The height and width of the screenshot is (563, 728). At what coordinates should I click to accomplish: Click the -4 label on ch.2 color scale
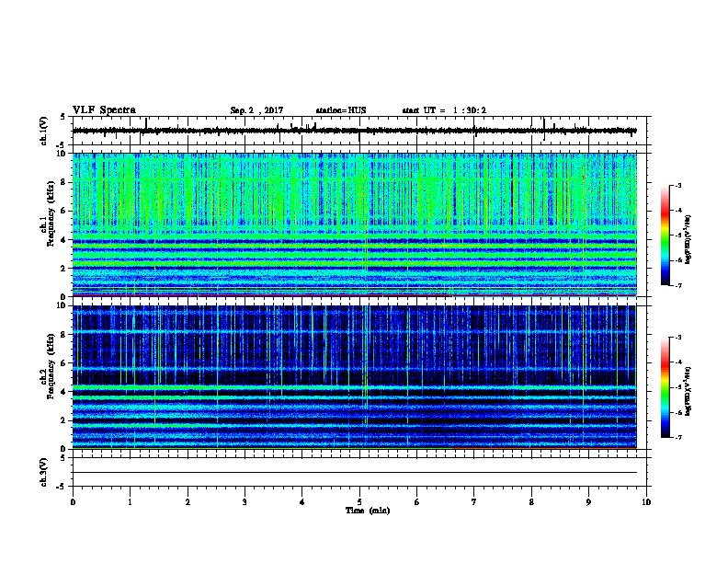[678, 362]
